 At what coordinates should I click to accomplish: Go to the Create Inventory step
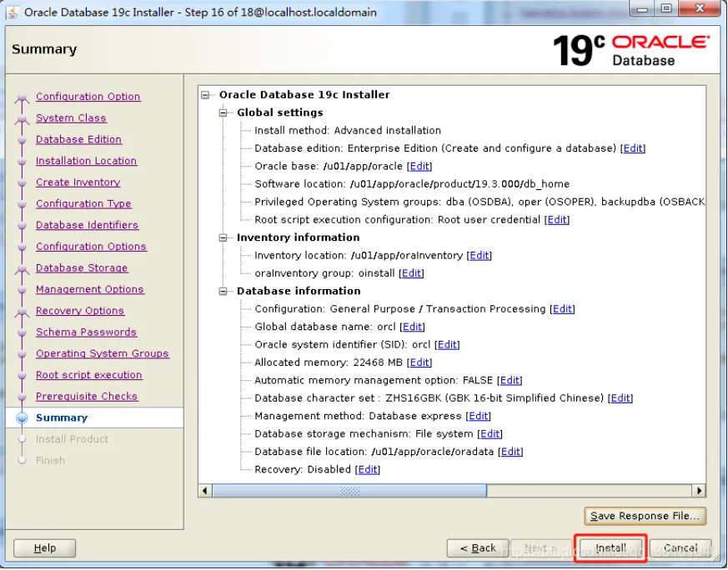[78, 182]
